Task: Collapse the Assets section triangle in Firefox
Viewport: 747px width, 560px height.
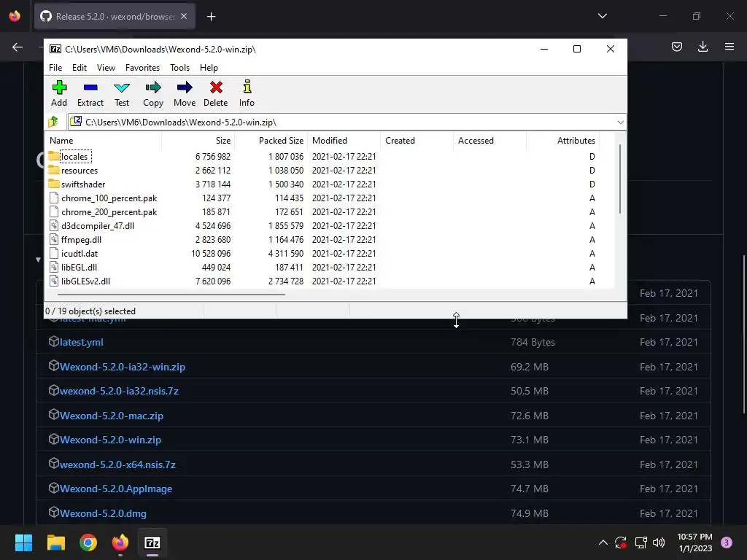Action: click(38, 260)
